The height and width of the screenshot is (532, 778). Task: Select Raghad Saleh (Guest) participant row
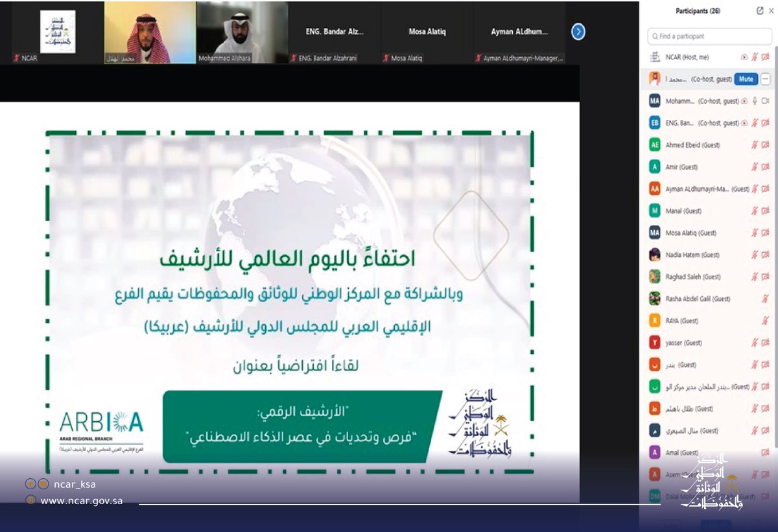pyautogui.click(x=710, y=277)
